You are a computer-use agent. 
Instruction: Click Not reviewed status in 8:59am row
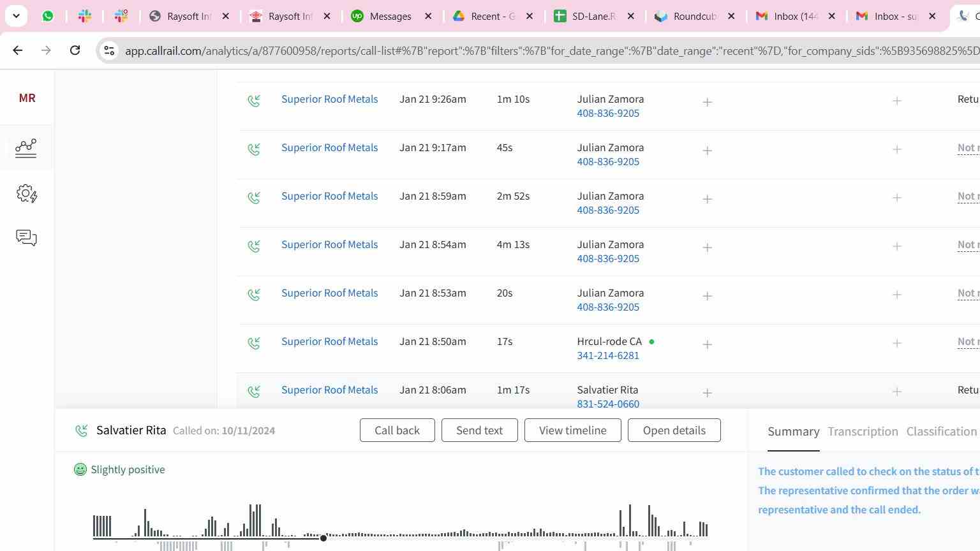[969, 197]
